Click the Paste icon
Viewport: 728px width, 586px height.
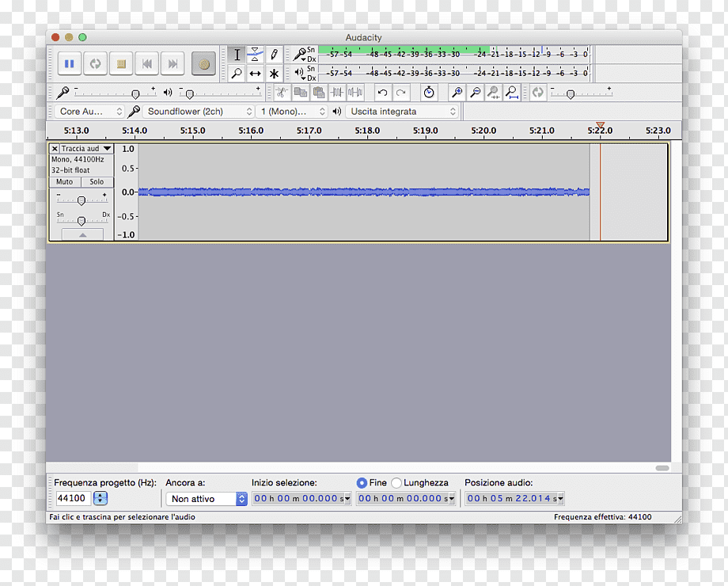318,93
